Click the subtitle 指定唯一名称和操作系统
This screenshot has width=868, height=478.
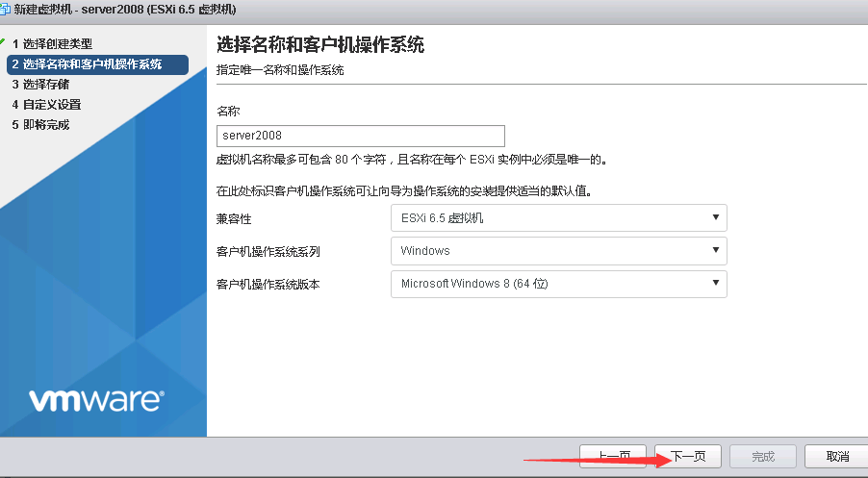click(x=280, y=69)
